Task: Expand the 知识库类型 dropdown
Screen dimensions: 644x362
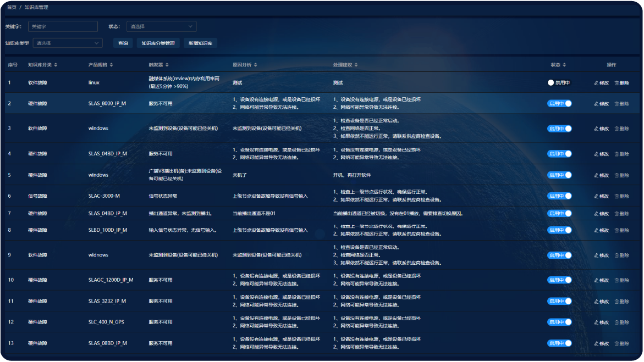Action: [x=68, y=43]
